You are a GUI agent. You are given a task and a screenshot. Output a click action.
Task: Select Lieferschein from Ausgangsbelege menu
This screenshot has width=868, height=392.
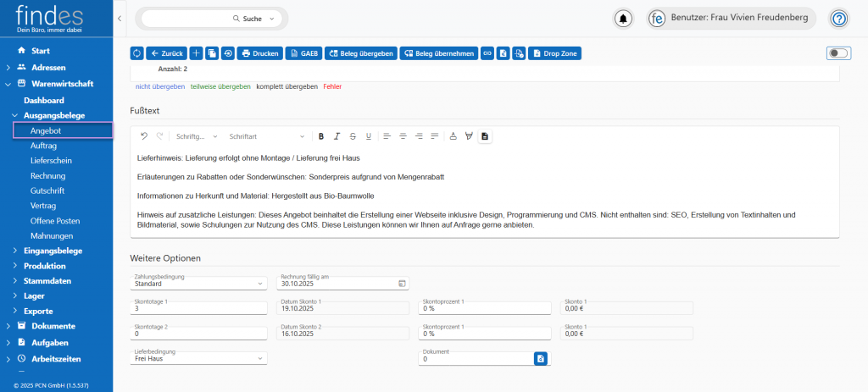click(x=51, y=160)
